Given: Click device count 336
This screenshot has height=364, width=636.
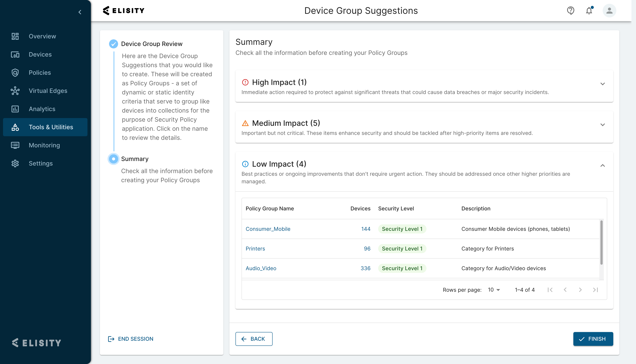Looking at the screenshot, I should tap(365, 268).
